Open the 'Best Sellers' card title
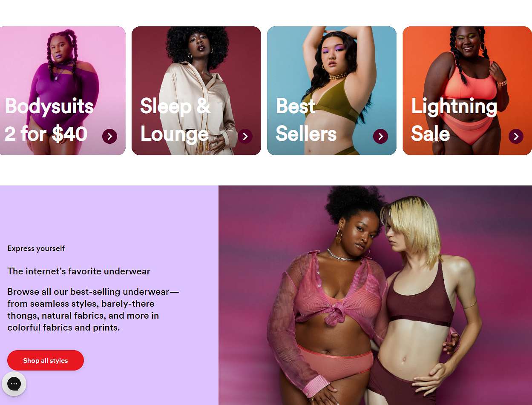532x405 pixels. (306, 120)
